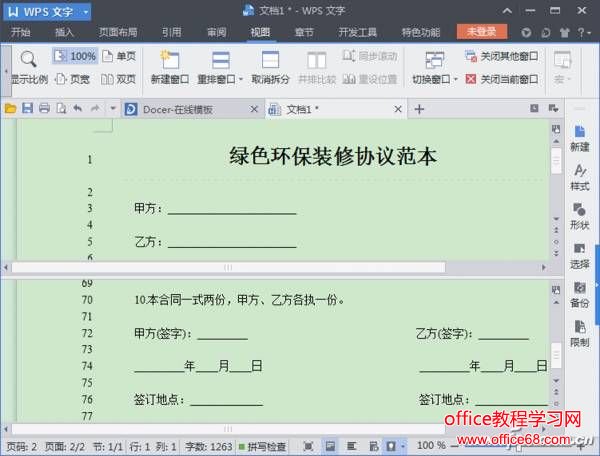Open the 选择 selection side pane
This screenshot has height=456, width=600.
[x=580, y=256]
